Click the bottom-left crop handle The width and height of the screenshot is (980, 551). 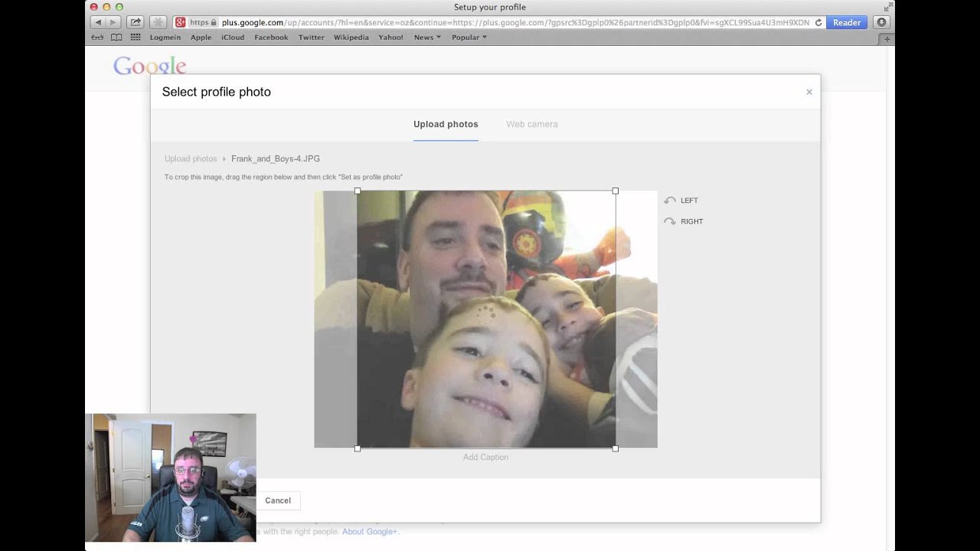[358, 448]
